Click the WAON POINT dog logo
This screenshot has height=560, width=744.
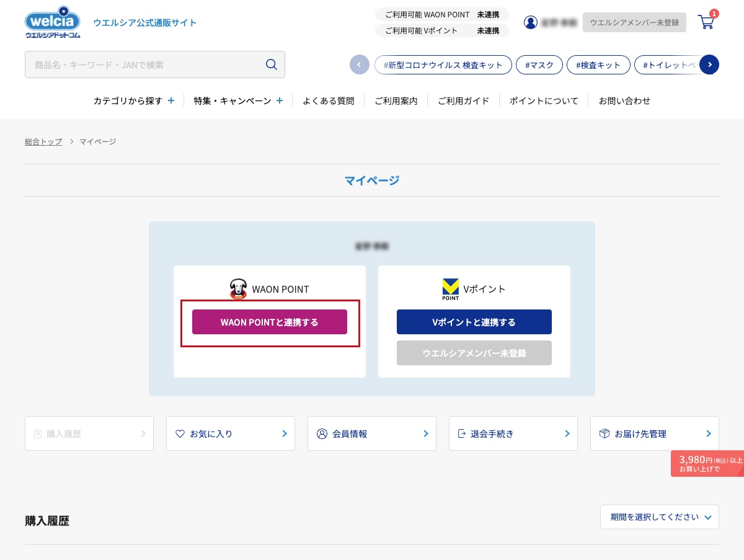[238, 289]
